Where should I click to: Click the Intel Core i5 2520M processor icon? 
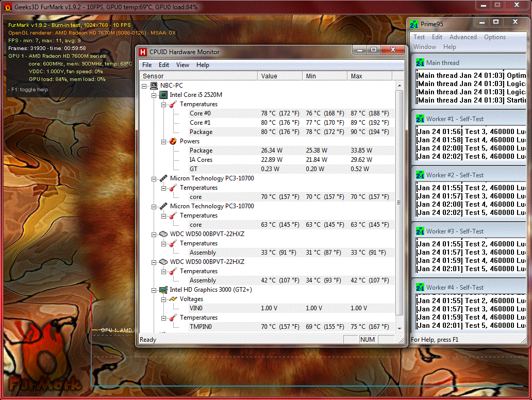tap(163, 95)
